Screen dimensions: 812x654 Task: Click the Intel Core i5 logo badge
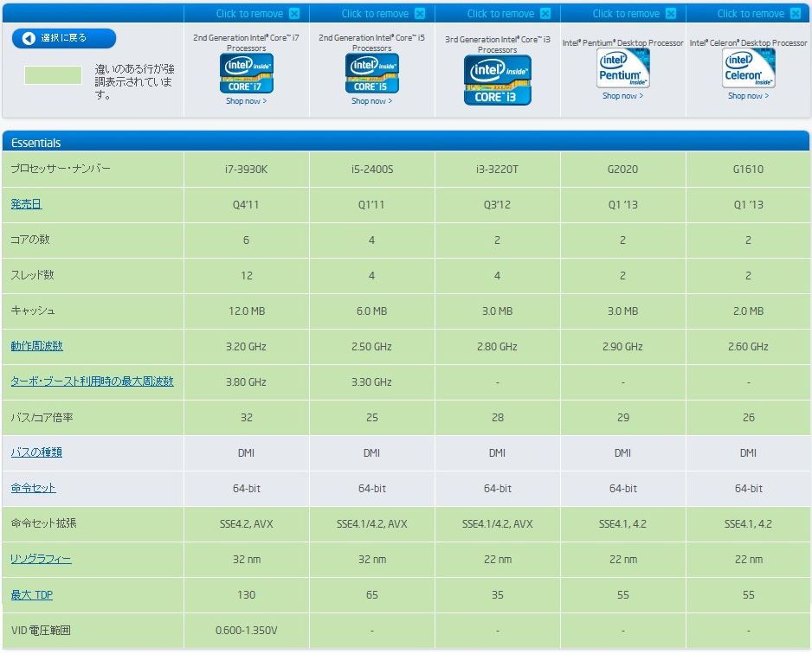(x=372, y=74)
